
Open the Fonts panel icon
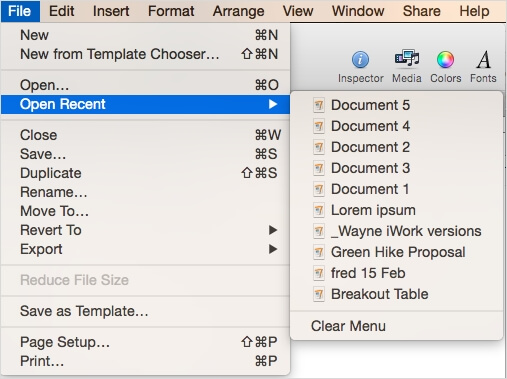(484, 59)
